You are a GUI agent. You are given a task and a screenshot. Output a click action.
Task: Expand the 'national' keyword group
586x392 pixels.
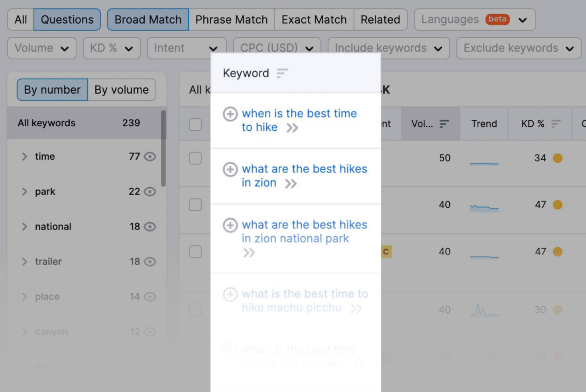click(24, 227)
